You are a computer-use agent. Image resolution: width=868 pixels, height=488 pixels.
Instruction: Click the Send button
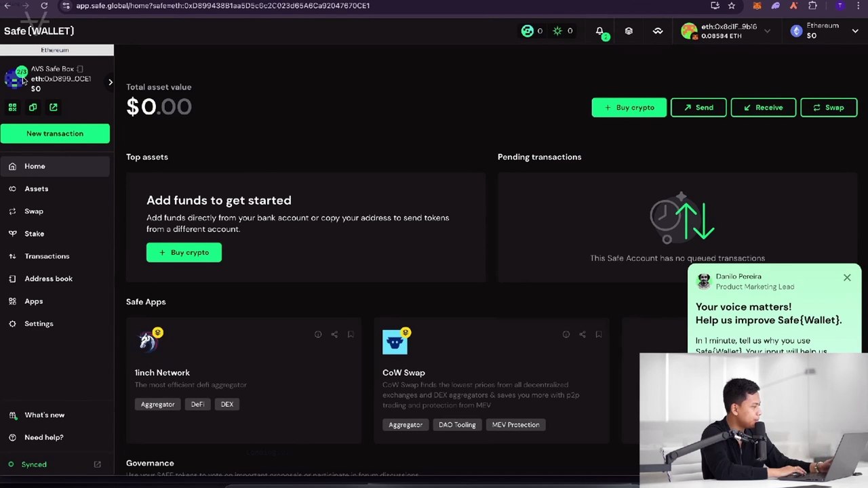(698, 107)
